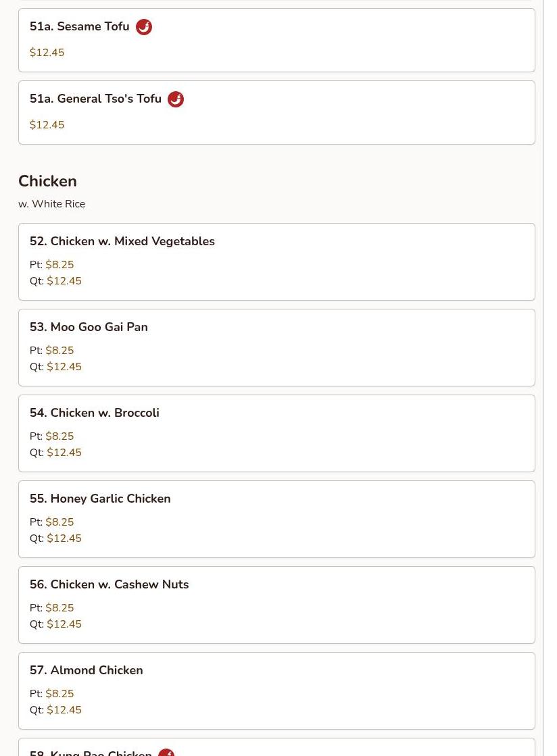Click Sesame Tofu price $12.45

click(47, 53)
